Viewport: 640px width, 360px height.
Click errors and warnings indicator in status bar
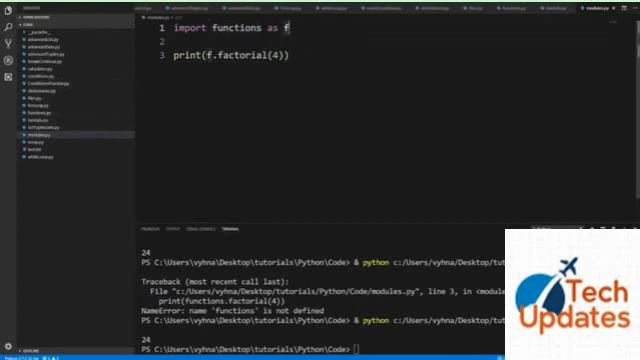point(51,358)
